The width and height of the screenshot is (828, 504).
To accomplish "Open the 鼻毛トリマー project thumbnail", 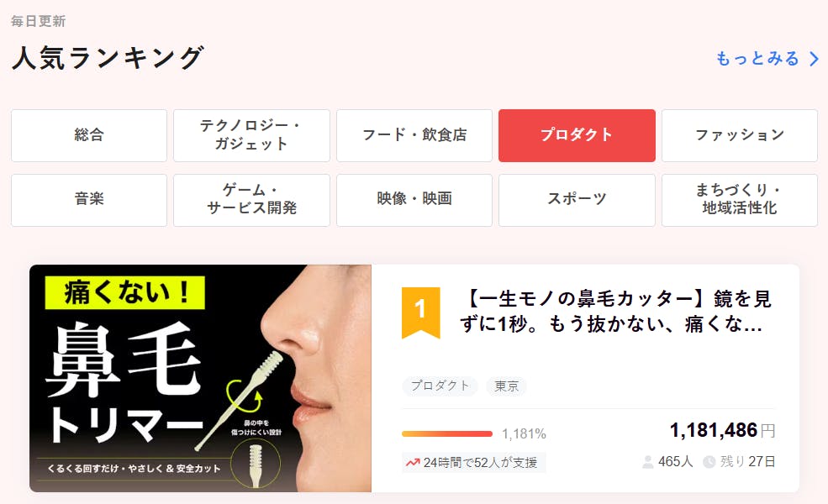I will (x=200, y=378).
